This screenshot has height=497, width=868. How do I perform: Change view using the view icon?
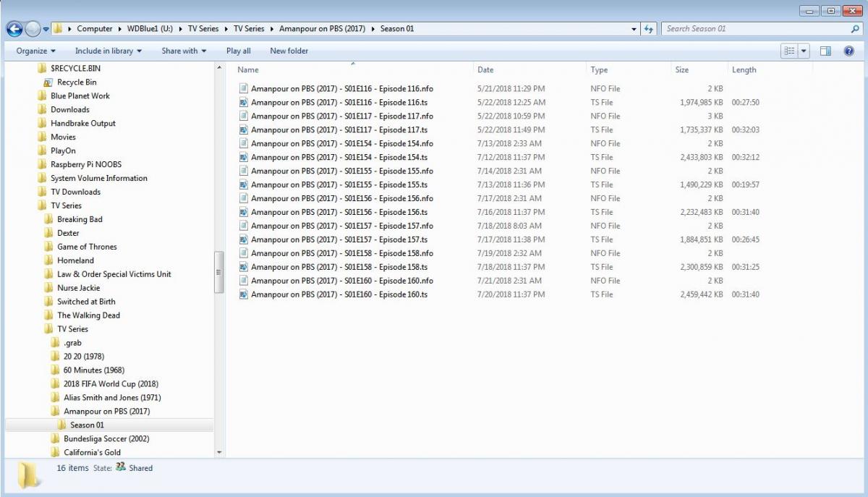[789, 51]
